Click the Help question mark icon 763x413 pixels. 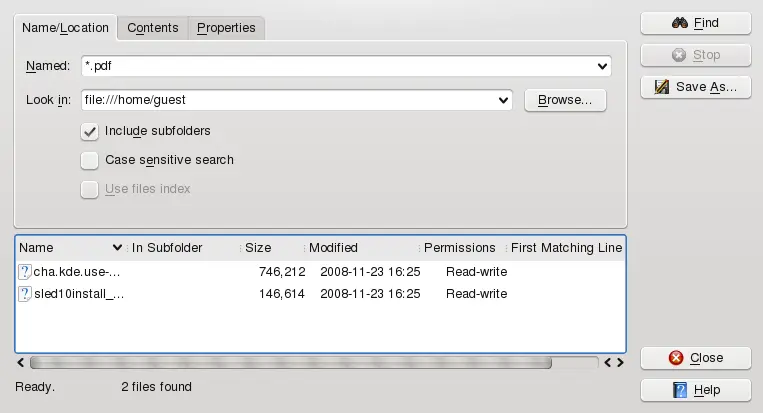pyautogui.click(x=680, y=390)
